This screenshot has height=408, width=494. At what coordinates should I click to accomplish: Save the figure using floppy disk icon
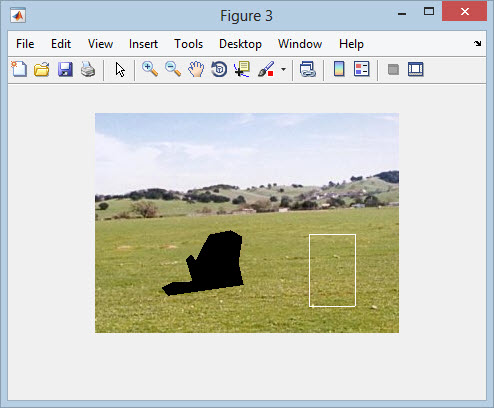(65, 69)
